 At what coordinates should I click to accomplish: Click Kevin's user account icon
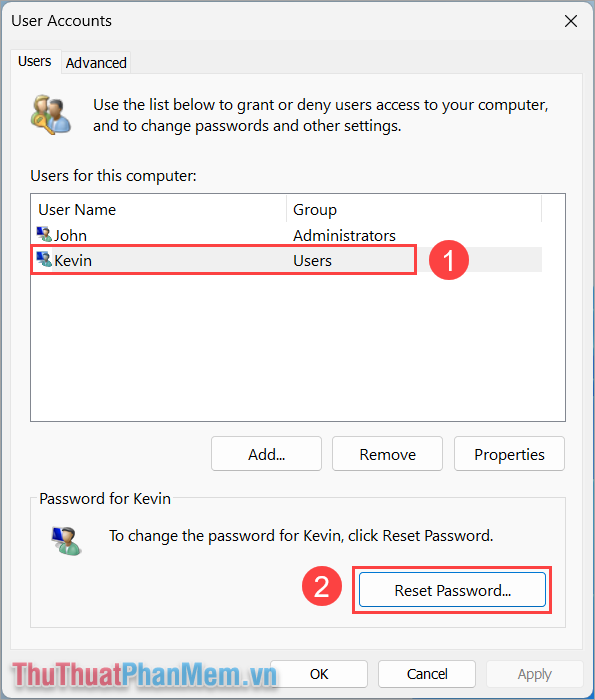click(44, 259)
